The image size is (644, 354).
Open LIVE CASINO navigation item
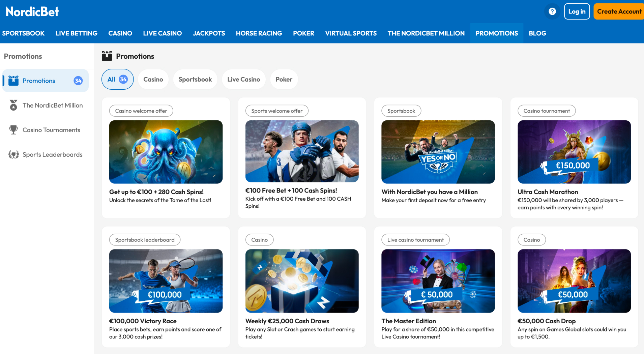[162, 33]
